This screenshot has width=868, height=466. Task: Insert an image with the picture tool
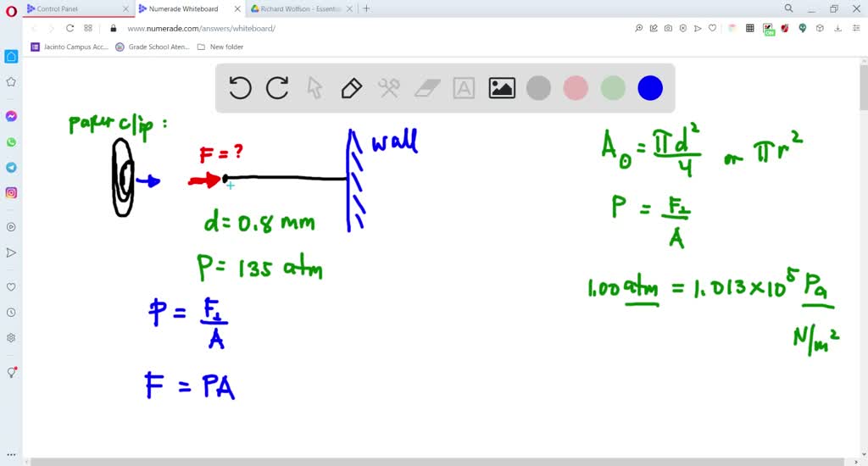(x=502, y=88)
